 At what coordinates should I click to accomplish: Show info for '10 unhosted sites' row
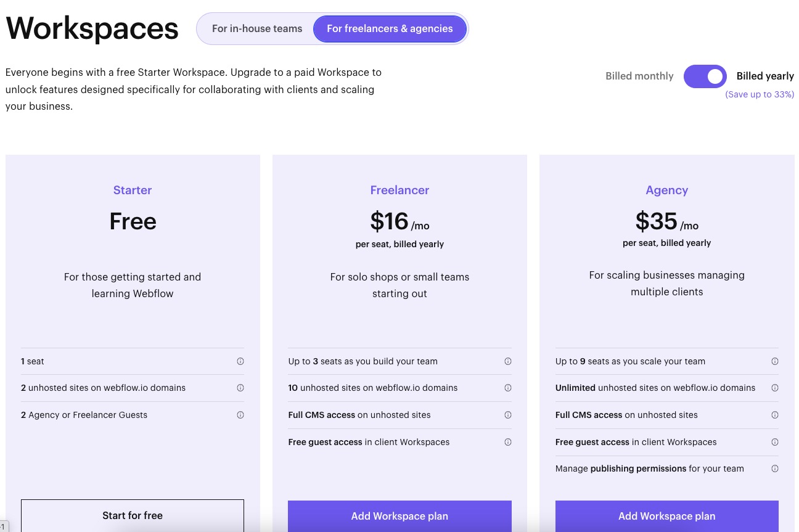point(507,388)
